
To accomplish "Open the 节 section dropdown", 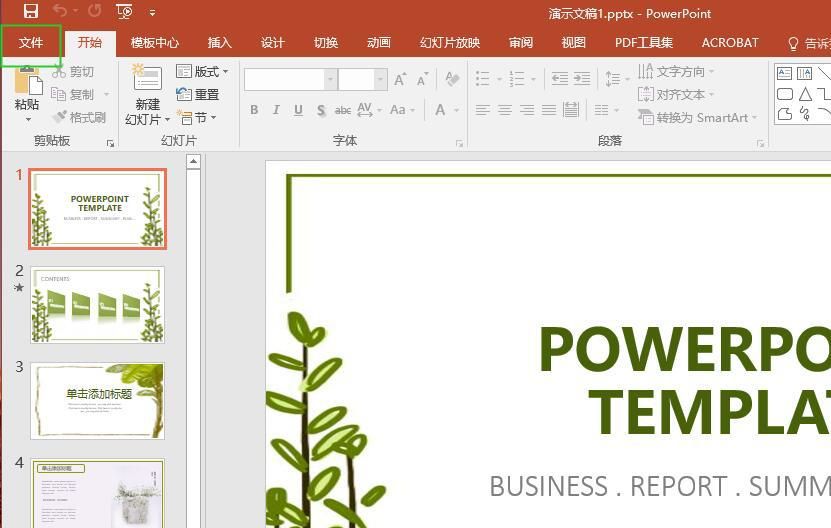I will coord(197,117).
